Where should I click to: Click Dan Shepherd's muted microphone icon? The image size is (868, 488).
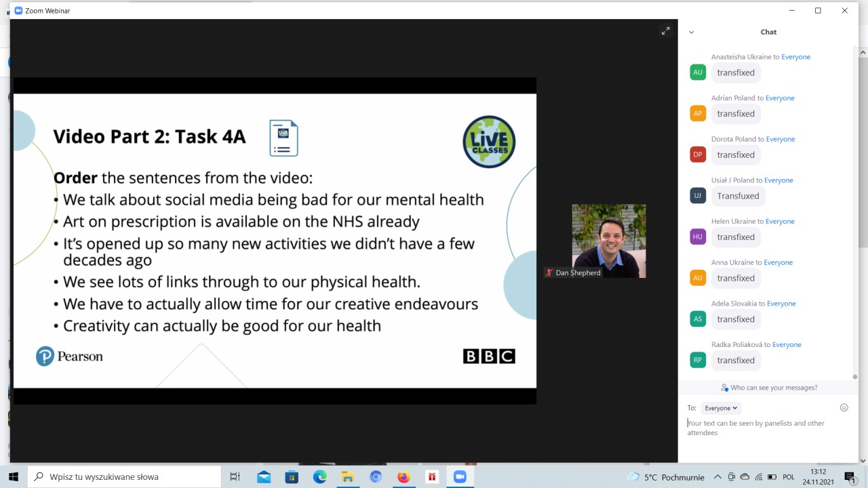pyautogui.click(x=549, y=272)
